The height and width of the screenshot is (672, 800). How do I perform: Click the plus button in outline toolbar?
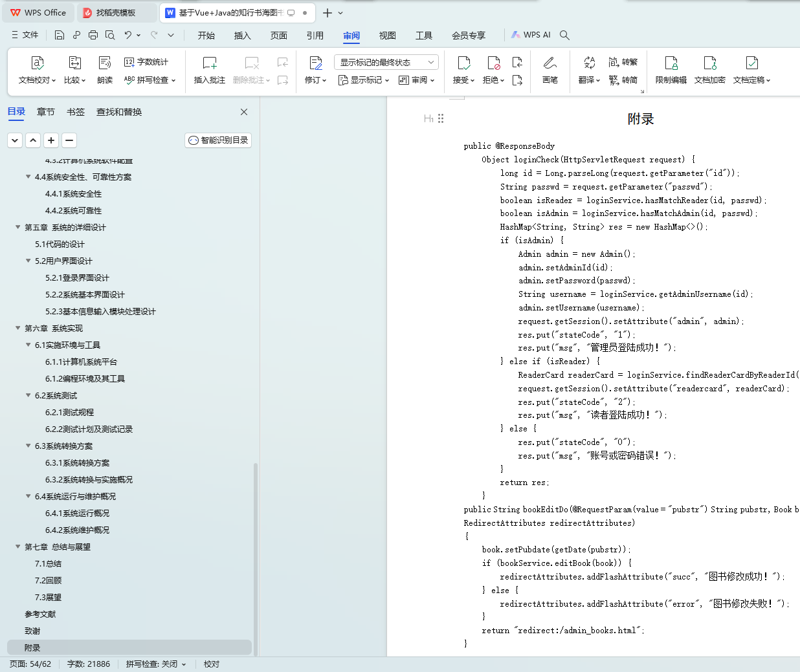point(51,140)
